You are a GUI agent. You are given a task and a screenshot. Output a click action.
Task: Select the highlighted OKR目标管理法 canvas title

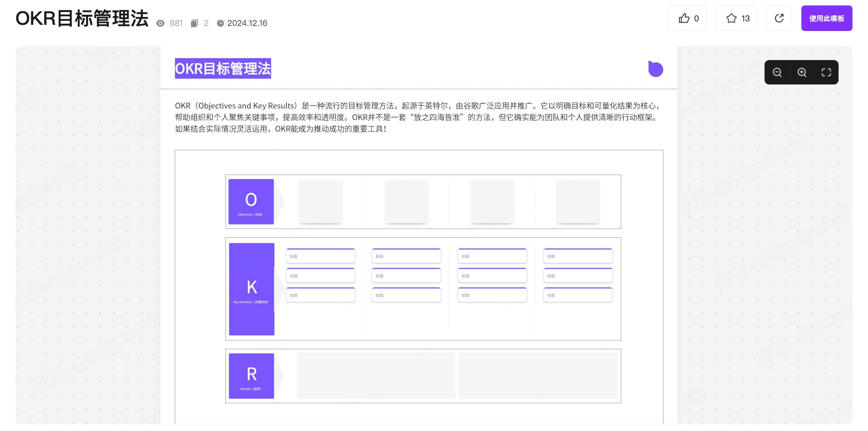[223, 68]
